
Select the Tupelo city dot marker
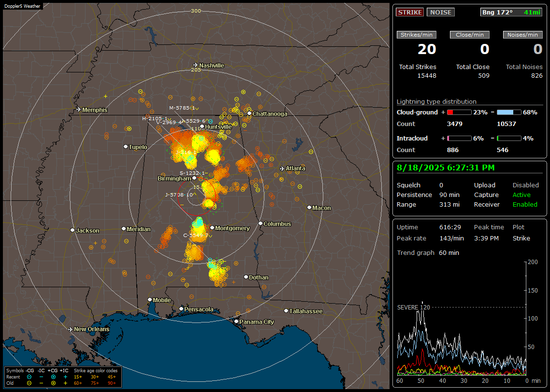(x=126, y=146)
